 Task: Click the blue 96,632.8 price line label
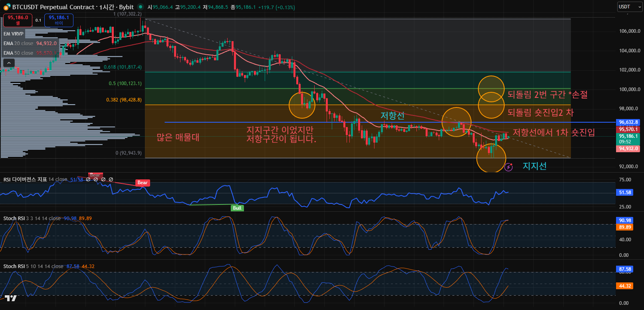(x=628, y=122)
